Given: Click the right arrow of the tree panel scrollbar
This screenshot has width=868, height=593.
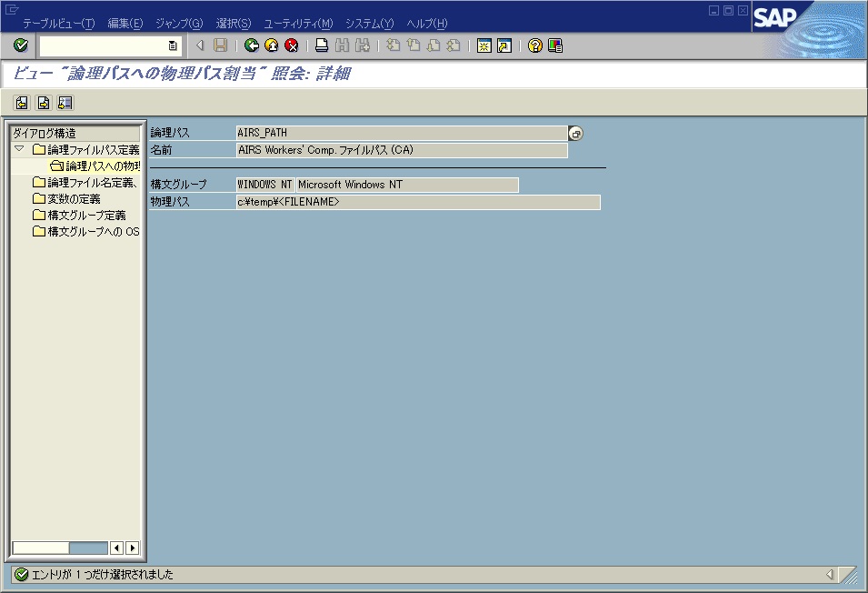Looking at the screenshot, I should [132, 548].
